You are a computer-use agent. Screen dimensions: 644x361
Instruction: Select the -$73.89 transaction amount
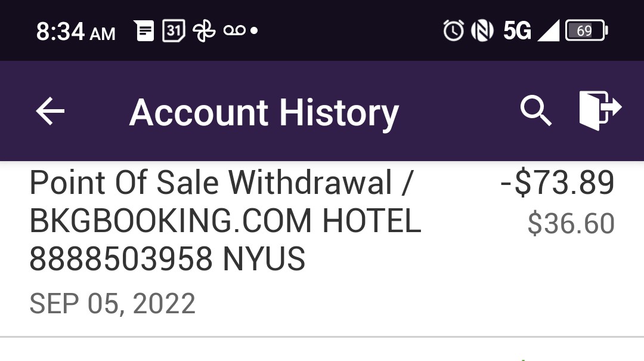pyautogui.click(x=557, y=183)
